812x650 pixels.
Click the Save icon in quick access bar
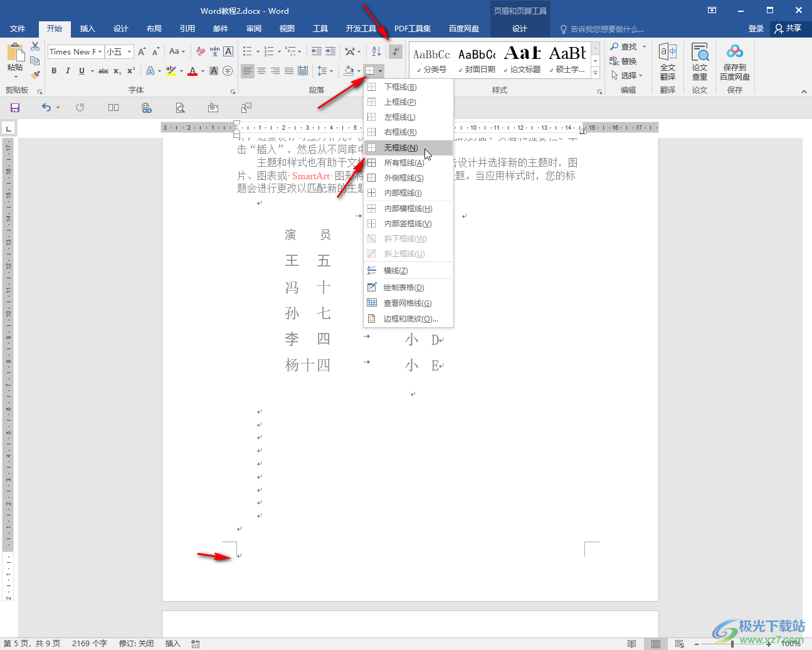15,108
